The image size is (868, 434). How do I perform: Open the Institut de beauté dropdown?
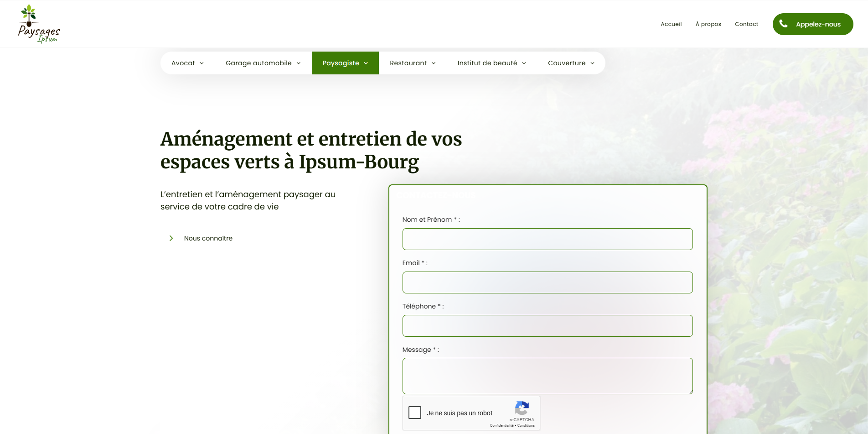coord(491,63)
